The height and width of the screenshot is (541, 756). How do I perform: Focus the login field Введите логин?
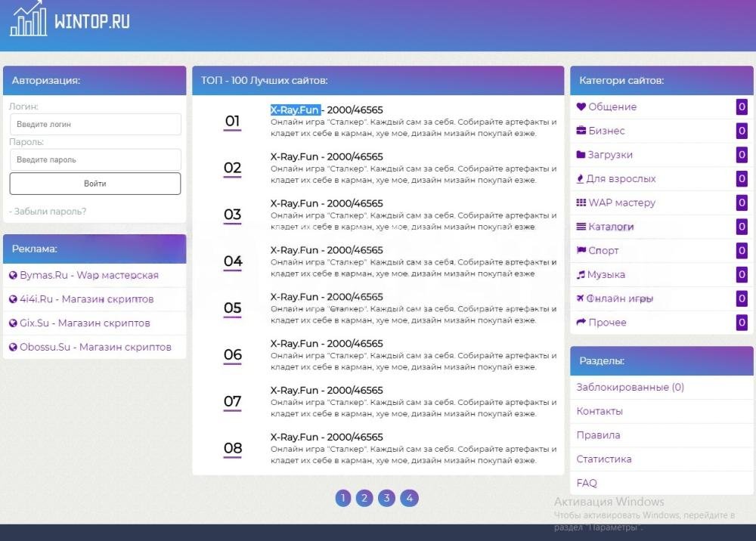(95, 125)
